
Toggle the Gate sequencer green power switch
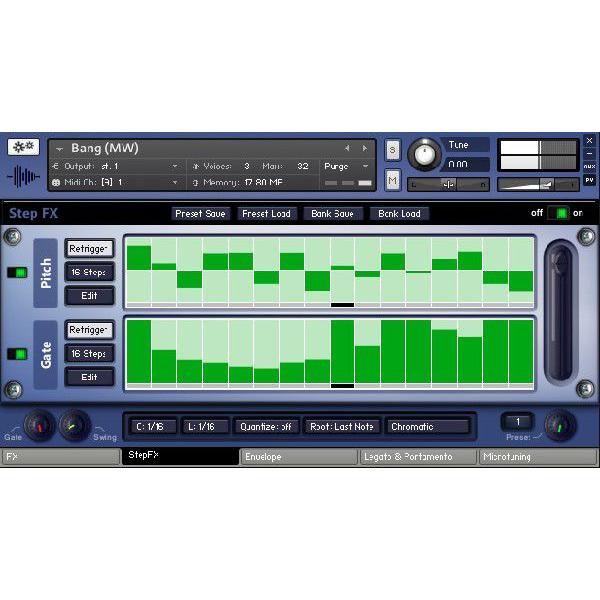(17, 354)
